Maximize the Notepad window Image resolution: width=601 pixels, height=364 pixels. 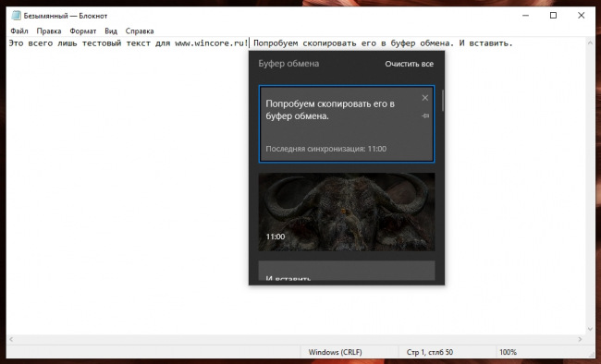point(553,16)
